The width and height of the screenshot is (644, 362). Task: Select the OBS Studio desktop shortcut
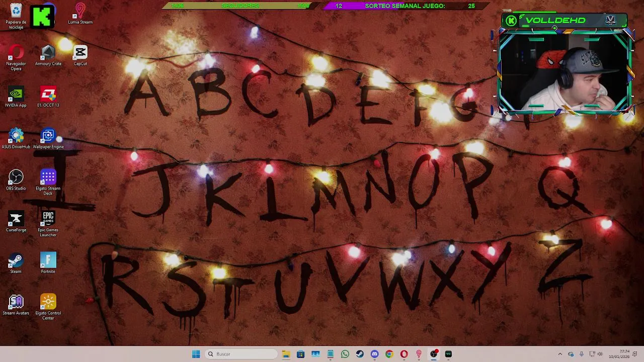pos(16,180)
